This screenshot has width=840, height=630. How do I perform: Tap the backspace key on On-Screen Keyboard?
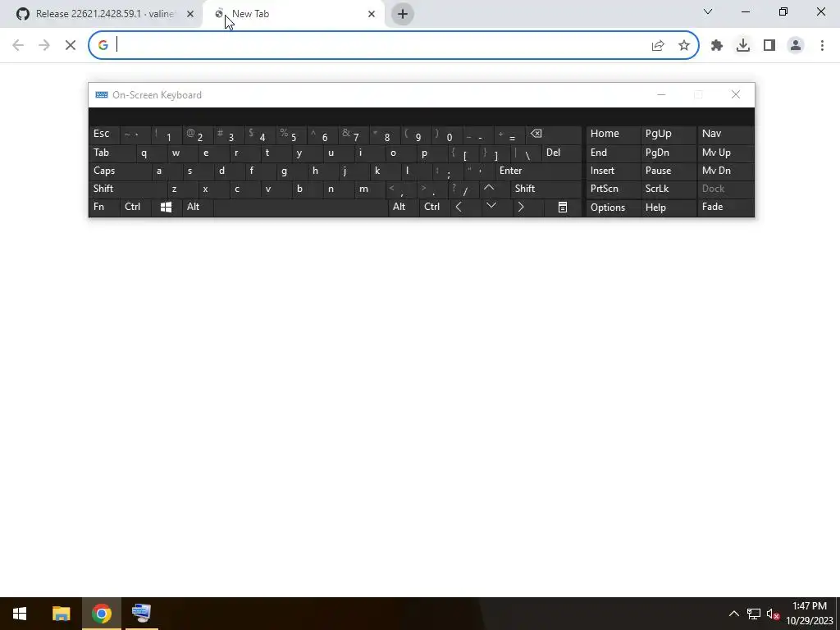coord(555,135)
